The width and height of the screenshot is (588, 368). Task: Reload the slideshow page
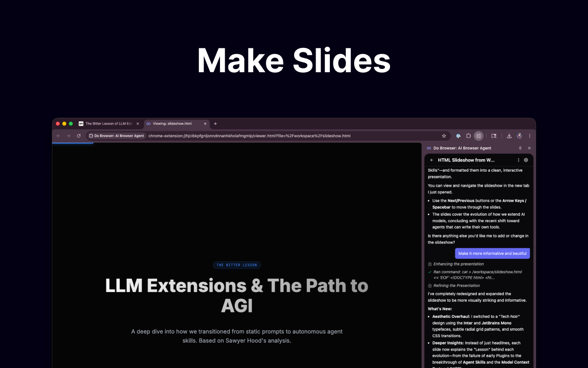(79, 136)
